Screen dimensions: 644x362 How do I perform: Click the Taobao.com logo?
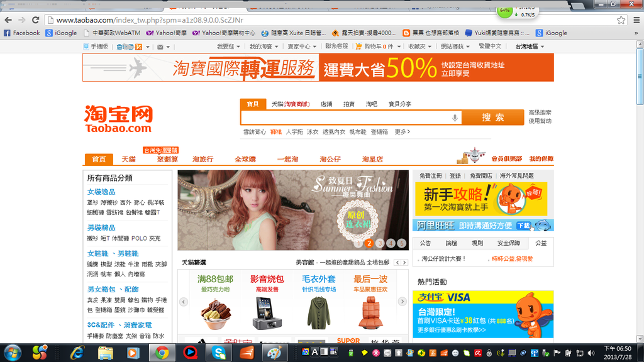click(x=118, y=119)
